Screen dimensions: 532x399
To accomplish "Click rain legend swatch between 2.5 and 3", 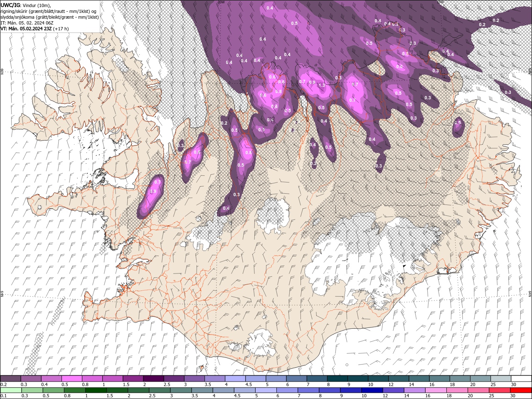I will pyautogui.click(x=160, y=390).
